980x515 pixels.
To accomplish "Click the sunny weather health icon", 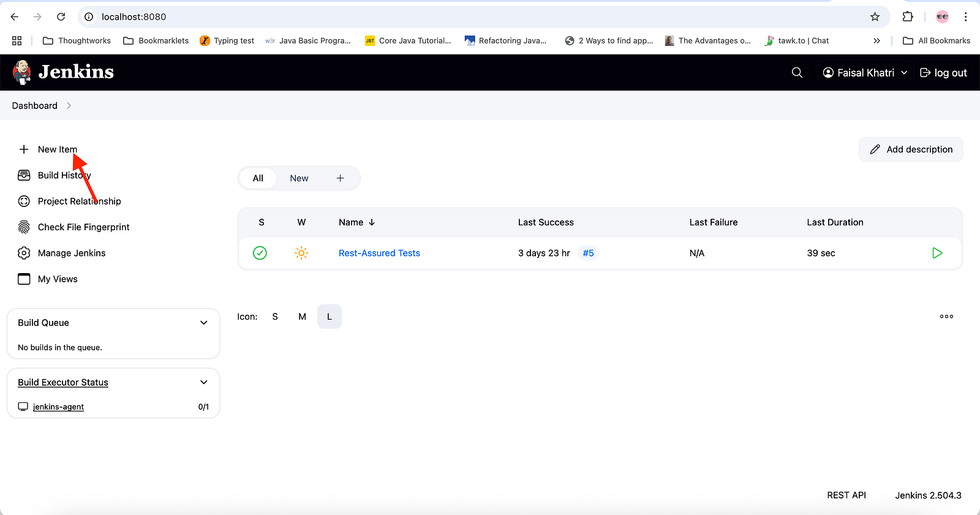I will point(301,253).
